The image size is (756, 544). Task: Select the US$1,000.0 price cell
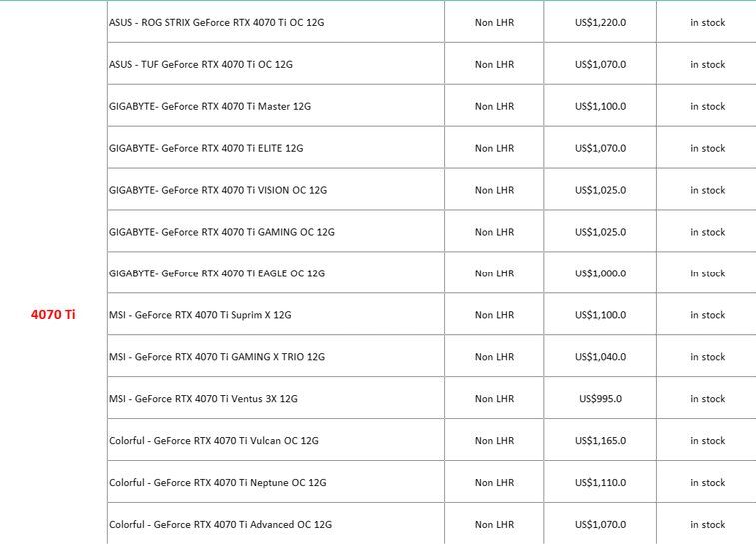(600, 273)
